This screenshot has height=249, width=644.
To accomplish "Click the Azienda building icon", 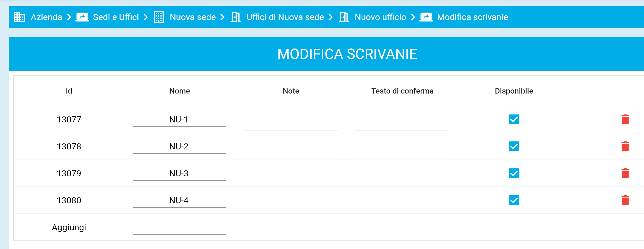I will click(20, 17).
